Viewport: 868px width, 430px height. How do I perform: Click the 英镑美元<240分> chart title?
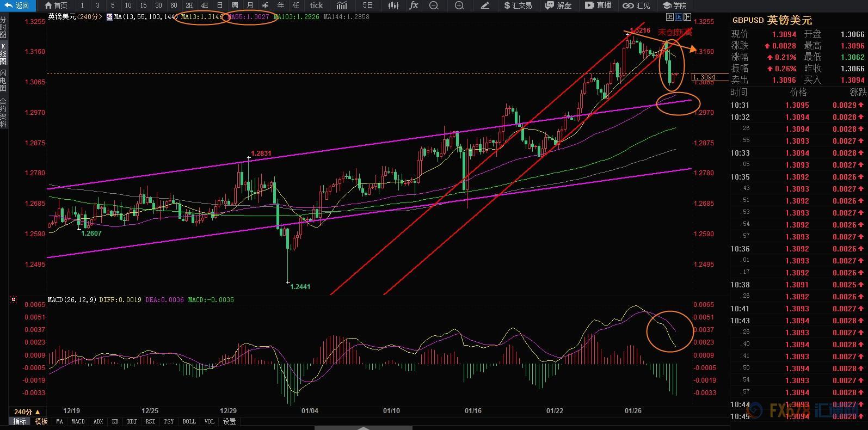point(75,17)
